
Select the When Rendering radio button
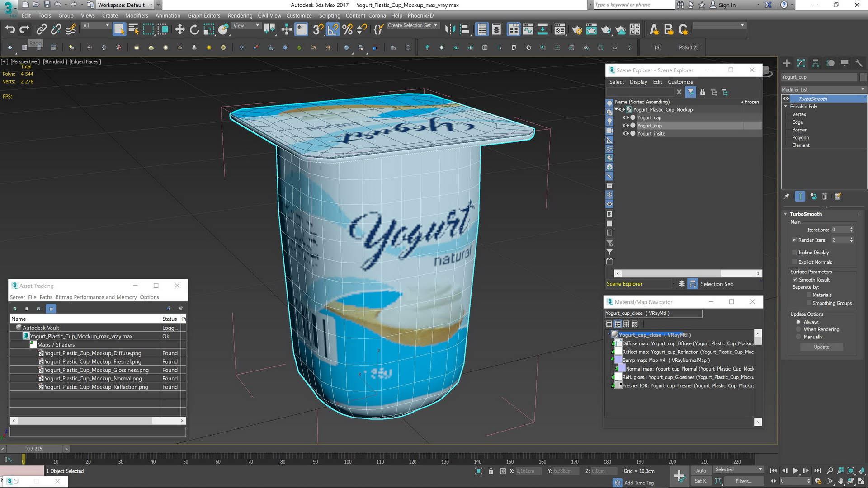click(x=798, y=329)
